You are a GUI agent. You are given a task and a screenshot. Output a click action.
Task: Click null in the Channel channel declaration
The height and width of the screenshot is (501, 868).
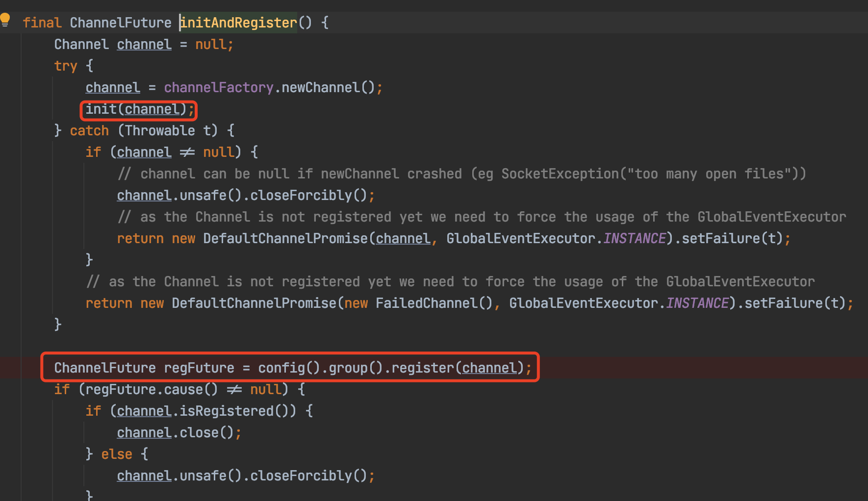point(211,44)
